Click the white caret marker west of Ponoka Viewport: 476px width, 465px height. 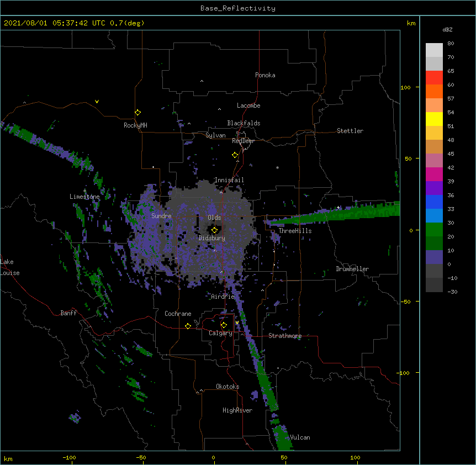202,81
